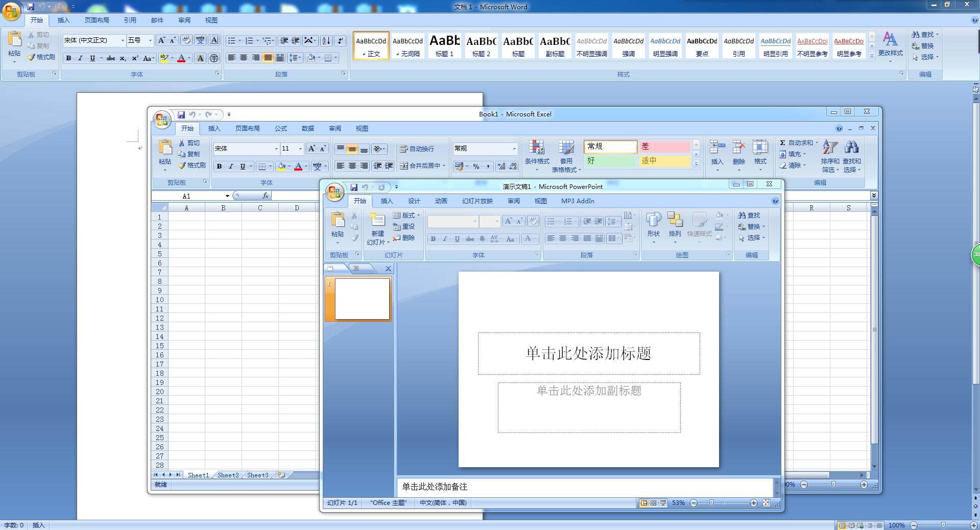Open Excel's font size dropdown showing 11

click(300, 149)
